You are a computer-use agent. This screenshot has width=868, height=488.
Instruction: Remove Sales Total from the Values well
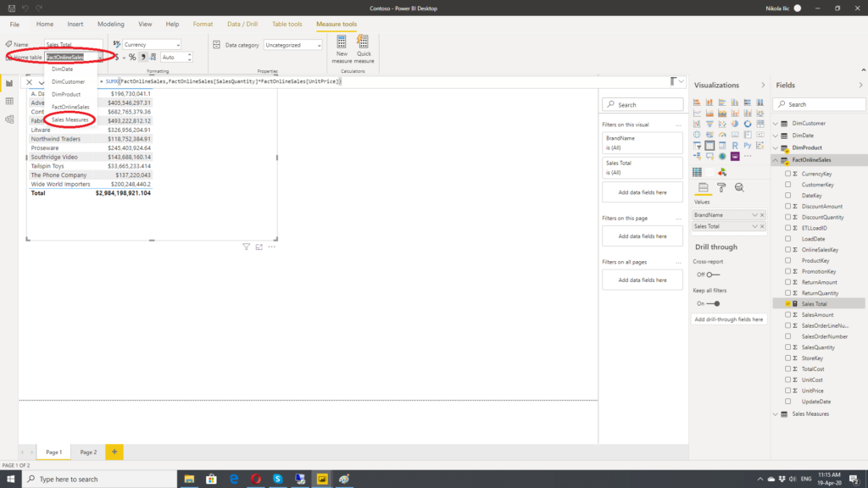pyautogui.click(x=762, y=226)
